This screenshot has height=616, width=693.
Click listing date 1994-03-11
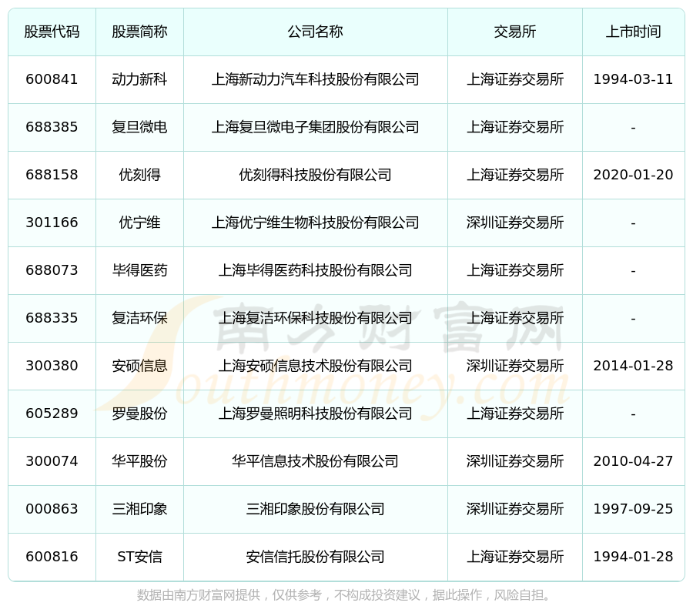[633, 79]
